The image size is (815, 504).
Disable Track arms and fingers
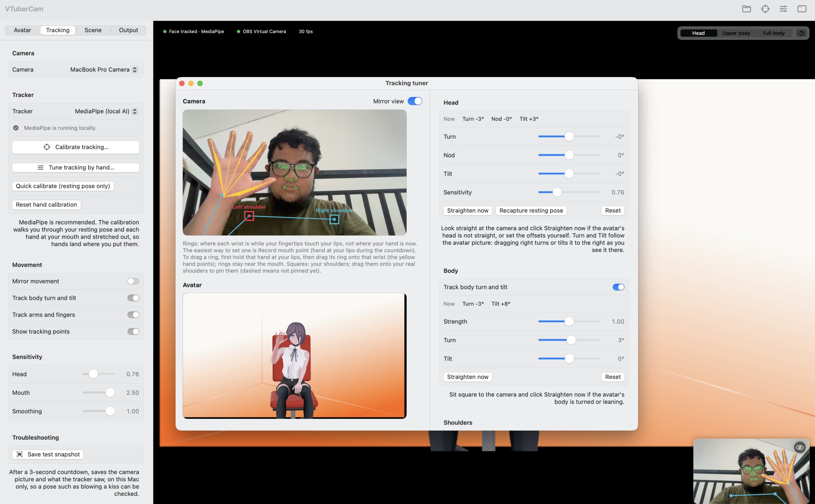[x=133, y=315]
